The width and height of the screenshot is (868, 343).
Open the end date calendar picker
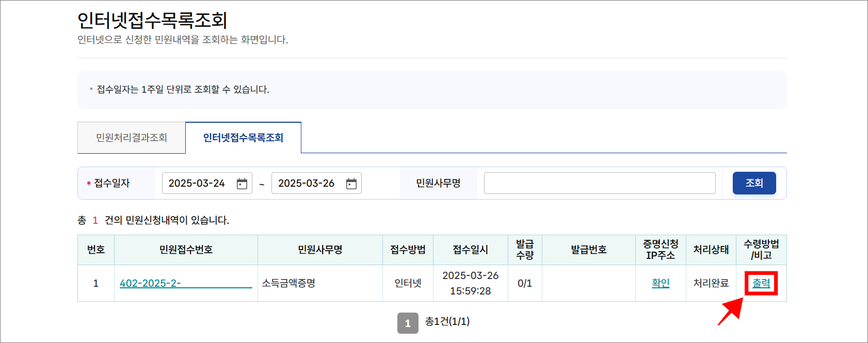coord(352,183)
